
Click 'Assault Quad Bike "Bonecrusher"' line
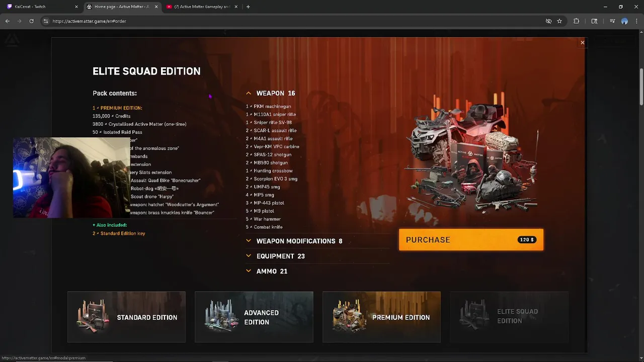coord(166,180)
